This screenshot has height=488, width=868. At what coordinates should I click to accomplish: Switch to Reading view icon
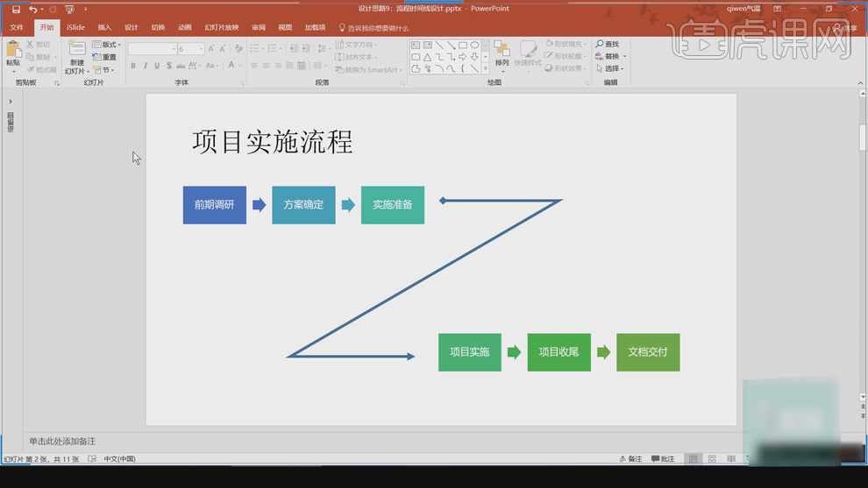[x=731, y=459]
